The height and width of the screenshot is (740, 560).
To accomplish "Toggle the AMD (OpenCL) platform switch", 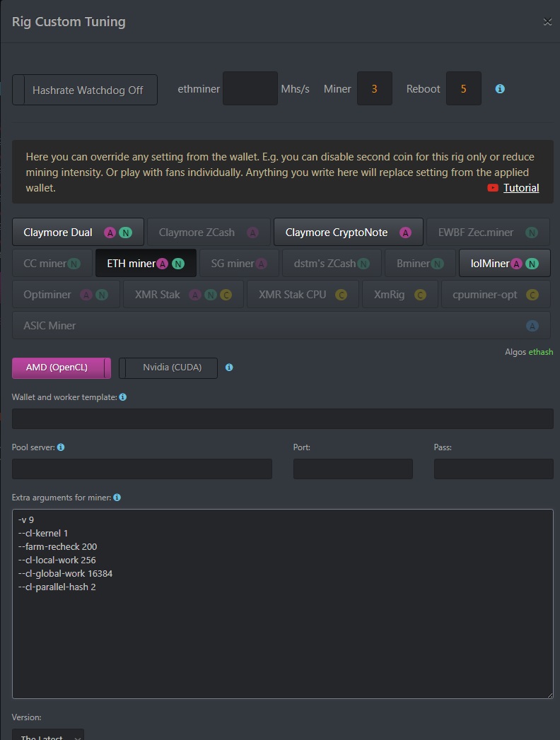I will coord(62,368).
